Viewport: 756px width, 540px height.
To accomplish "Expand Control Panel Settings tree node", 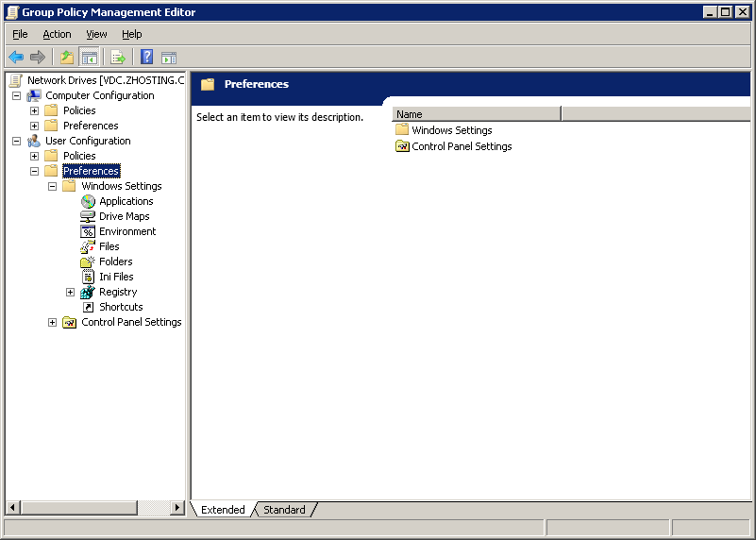I will [52, 322].
